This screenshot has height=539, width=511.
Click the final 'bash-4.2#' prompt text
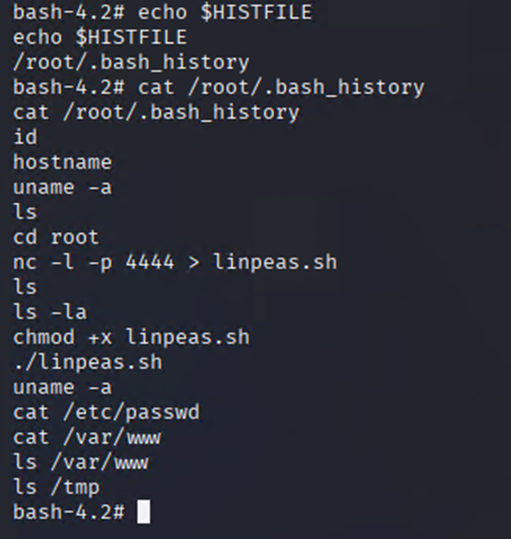[x=69, y=512]
